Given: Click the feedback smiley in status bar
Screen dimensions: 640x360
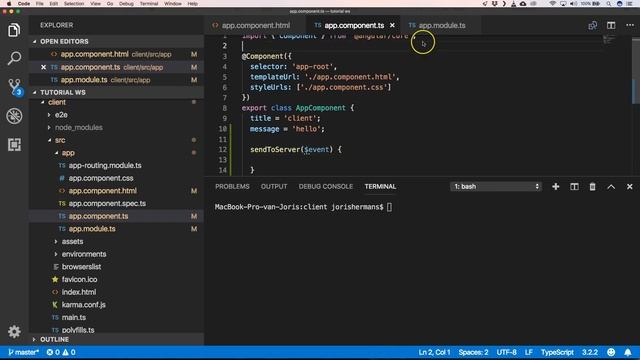Looking at the screenshot, I should 611,352.
